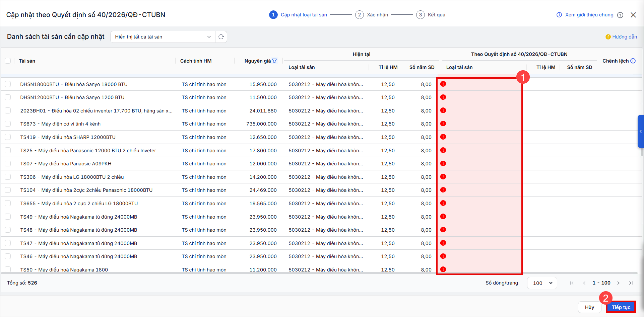
Task: Click the Hủy button
Action: [x=589, y=307]
